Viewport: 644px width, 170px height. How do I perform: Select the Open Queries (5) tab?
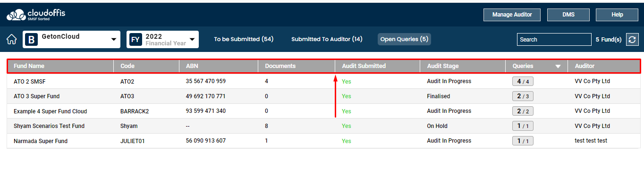[404, 39]
